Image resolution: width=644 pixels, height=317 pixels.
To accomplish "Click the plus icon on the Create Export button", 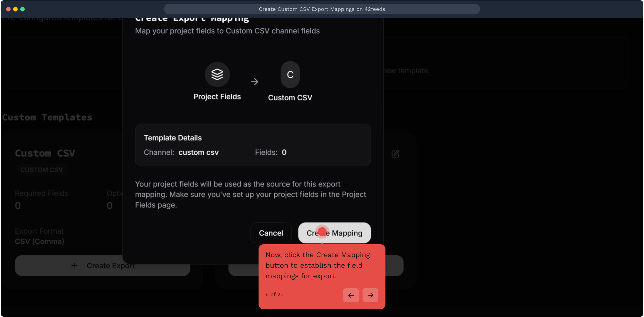I will coord(74,266).
